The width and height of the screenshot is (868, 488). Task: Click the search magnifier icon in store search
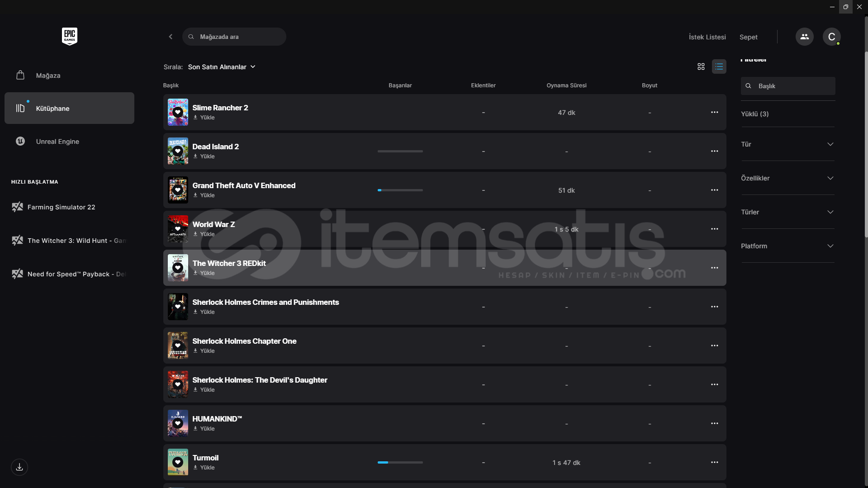(x=191, y=37)
